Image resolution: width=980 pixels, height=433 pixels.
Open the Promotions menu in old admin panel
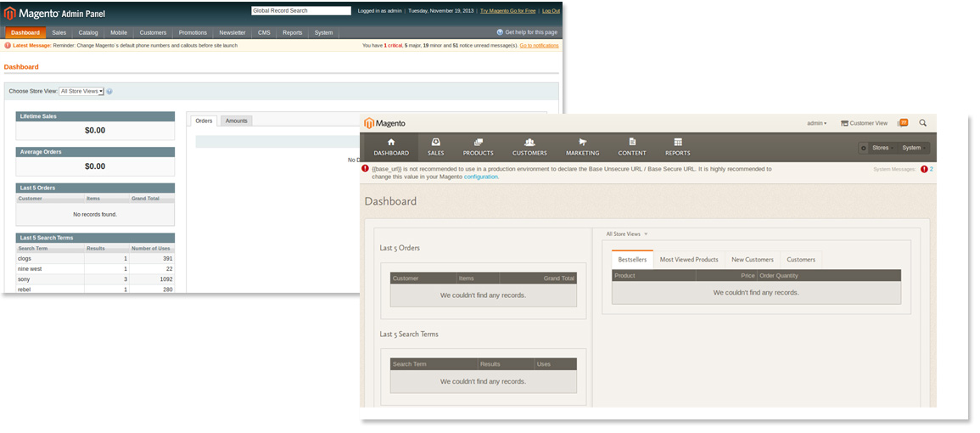(x=193, y=32)
